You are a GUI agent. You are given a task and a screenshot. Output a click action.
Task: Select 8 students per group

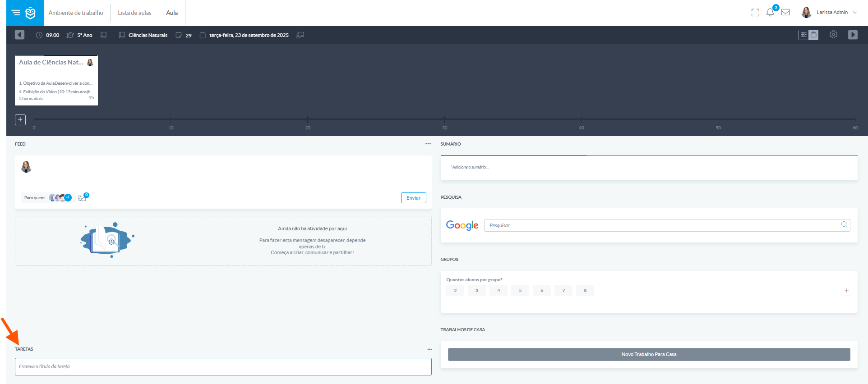(x=585, y=290)
